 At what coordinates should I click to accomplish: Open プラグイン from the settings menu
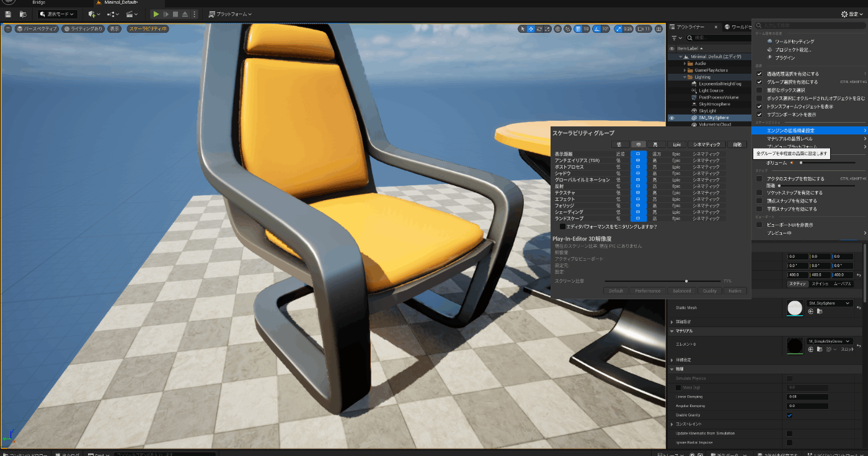pyautogui.click(x=785, y=58)
